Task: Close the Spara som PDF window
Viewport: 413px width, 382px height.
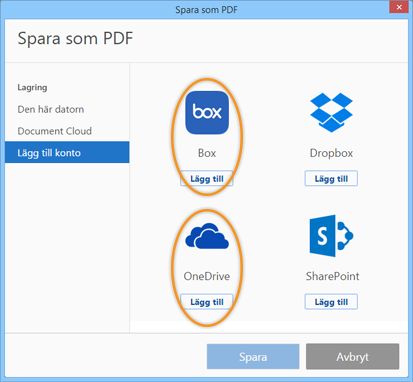Action: (399, 7)
